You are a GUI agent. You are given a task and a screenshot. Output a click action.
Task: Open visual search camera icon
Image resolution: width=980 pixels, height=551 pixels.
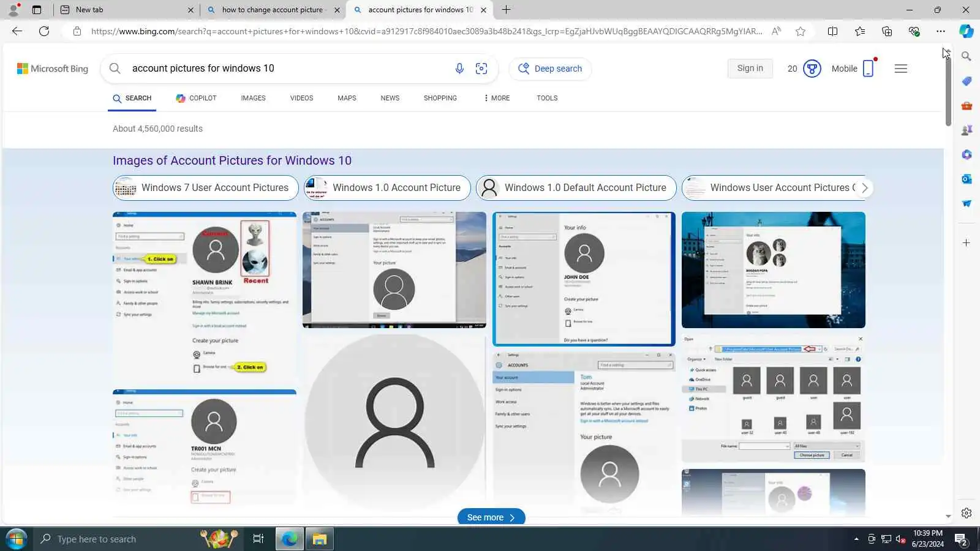click(481, 69)
